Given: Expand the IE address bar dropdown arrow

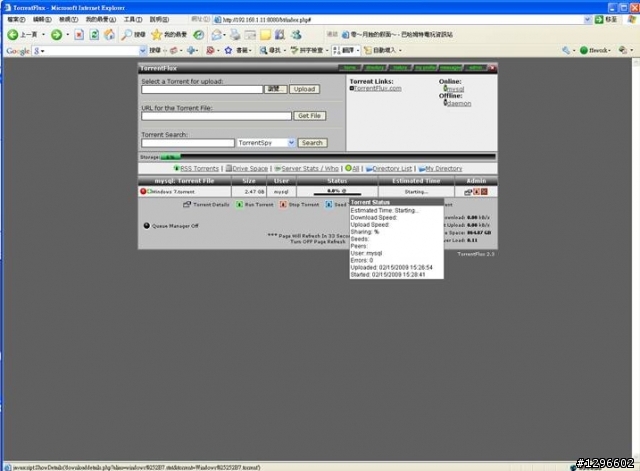Looking at the screenshot, I should (x=587, y=20).
